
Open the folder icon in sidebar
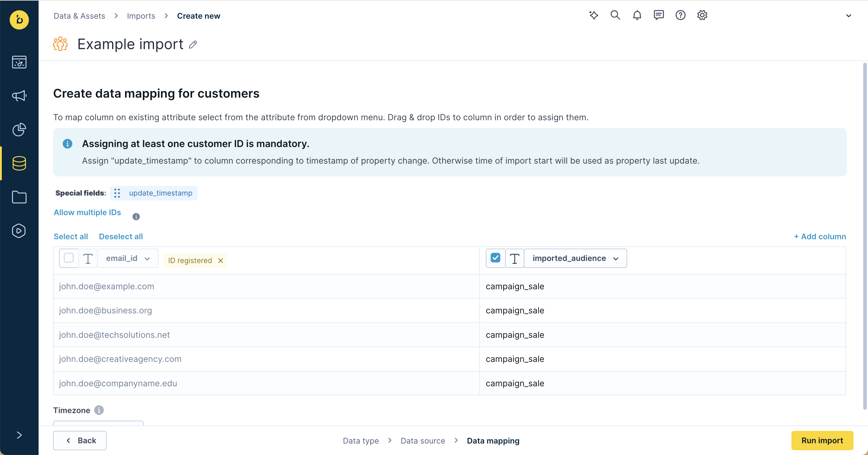[x=19, y=197]
